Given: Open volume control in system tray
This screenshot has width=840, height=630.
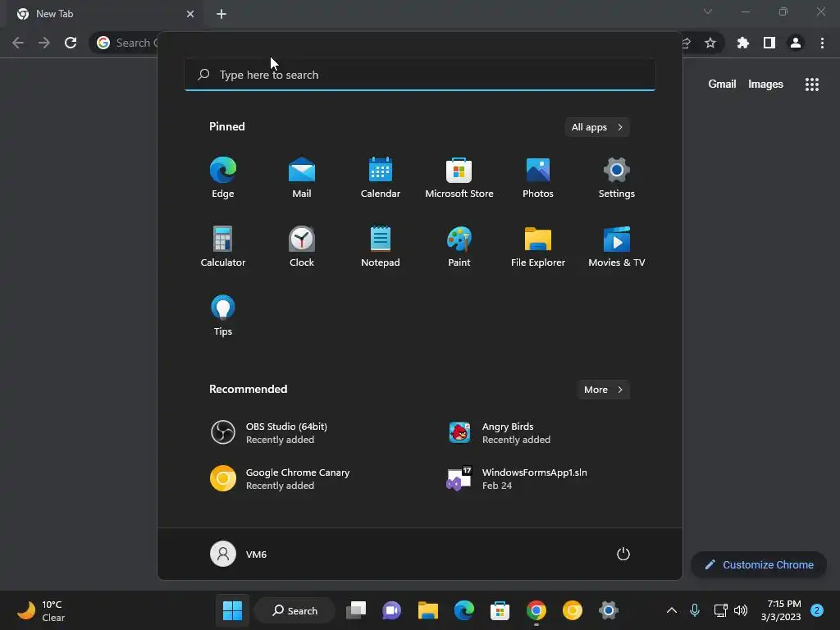Looking at the screenshot, I should [741, 610].
